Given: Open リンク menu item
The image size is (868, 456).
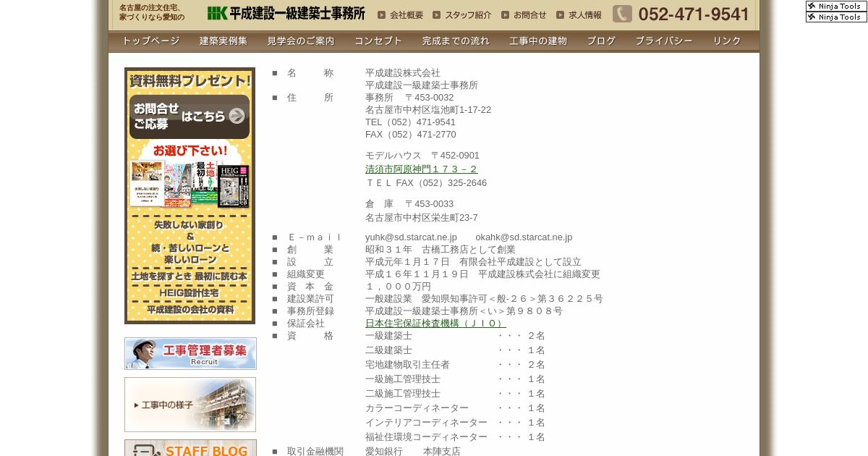Looking at the screenshot, I should click(727, 41).
